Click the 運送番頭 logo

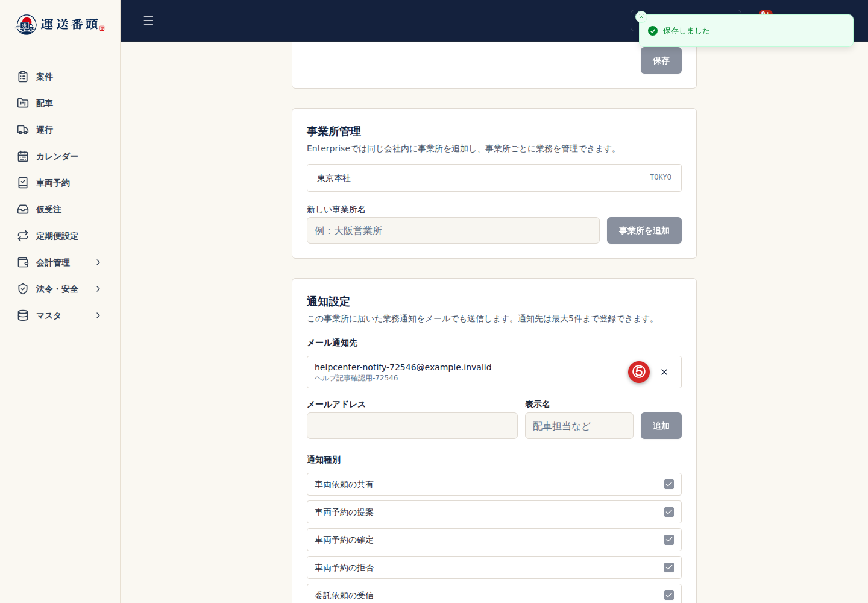[60, 24]
